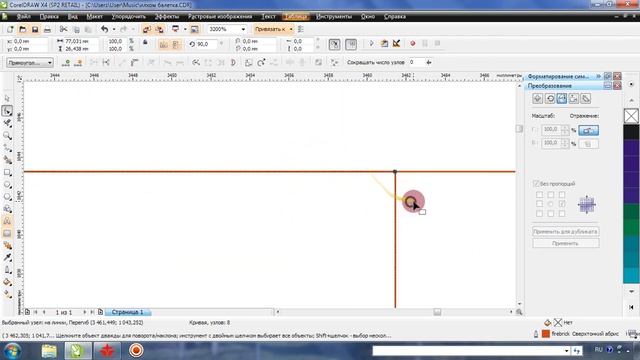640x360 pixels.
Task: Select the Shape tool in toolbox
Action: coord(7,111)
